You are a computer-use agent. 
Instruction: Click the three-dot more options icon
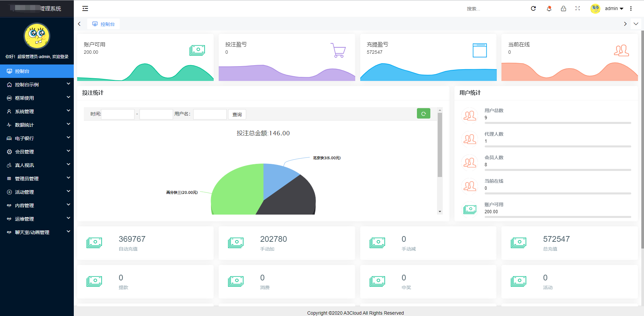[x=631, y=8]
